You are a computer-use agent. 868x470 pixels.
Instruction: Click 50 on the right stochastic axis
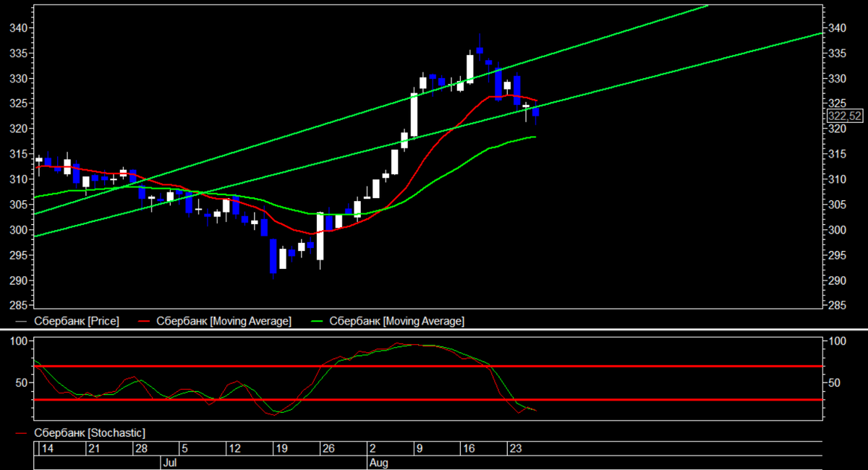pyautogui.click(x=835, y=383)
